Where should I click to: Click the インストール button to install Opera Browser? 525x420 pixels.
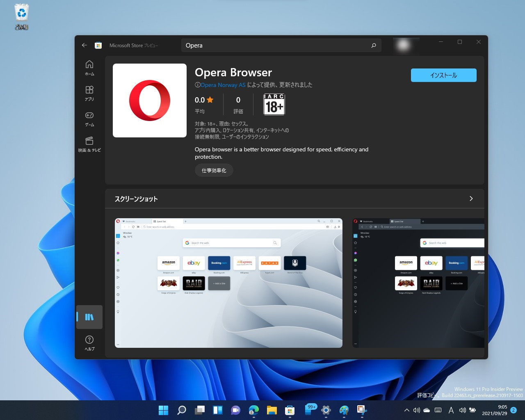(443, 75)
